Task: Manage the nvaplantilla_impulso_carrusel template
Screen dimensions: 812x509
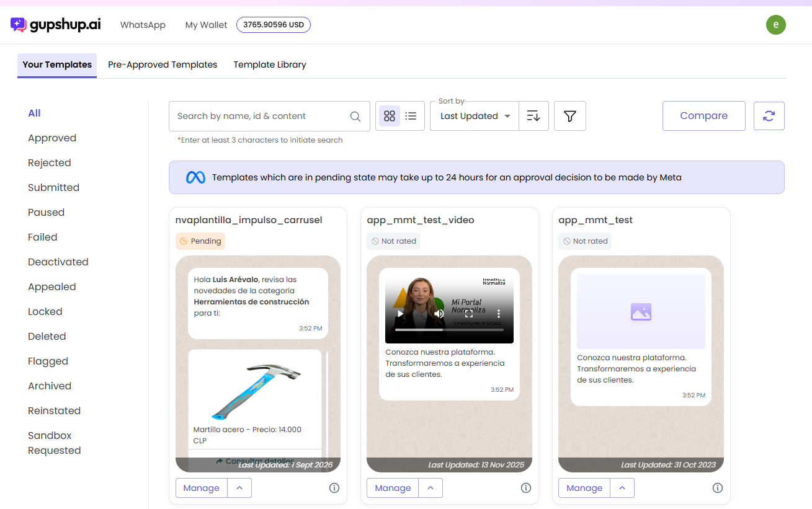Action: pyautogui.click(x=202, y=488)
